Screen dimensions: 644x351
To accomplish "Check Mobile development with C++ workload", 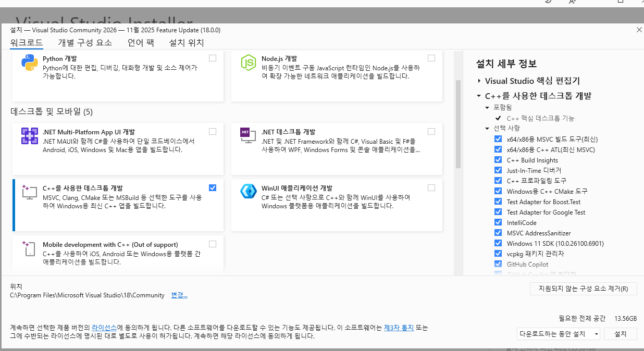I will pyautogui.click(x=213, y=244).
